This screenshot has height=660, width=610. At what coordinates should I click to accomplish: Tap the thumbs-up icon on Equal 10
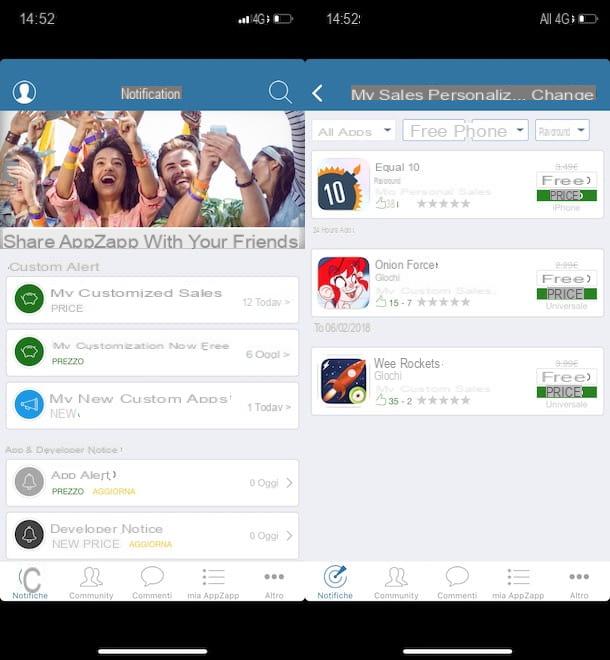[x=381, y=204]
